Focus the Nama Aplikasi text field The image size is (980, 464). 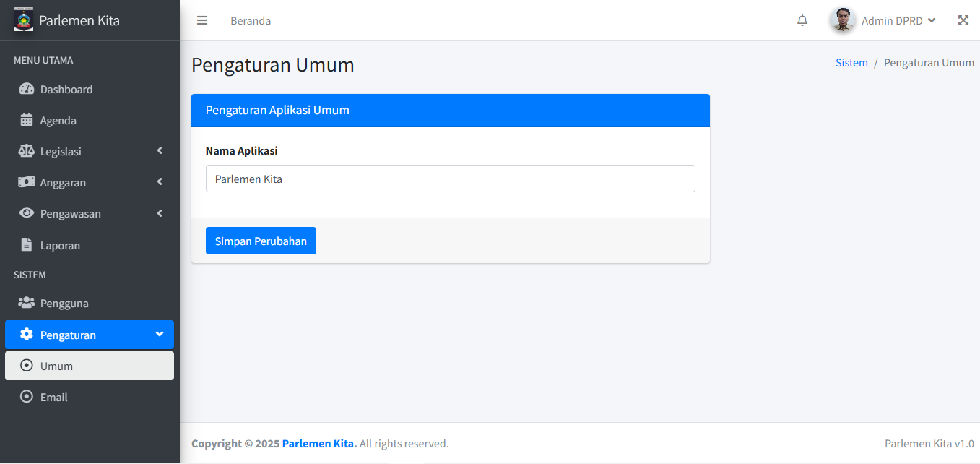click(450, 179)
